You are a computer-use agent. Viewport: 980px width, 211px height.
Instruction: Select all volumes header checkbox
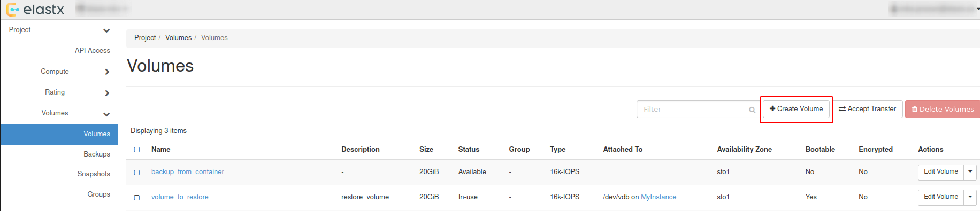(137, 150)
